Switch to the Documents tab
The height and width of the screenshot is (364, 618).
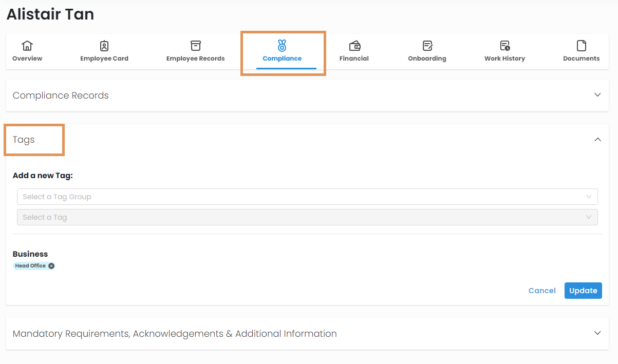(581, 51)
